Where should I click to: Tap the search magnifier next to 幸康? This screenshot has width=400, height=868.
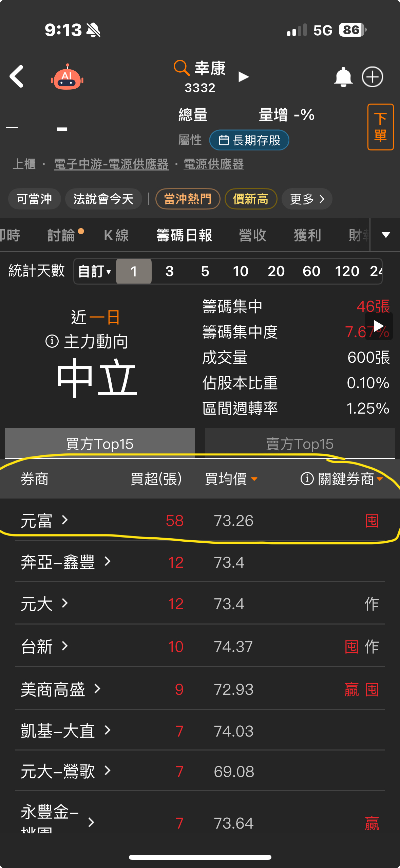tap(182, 68)
